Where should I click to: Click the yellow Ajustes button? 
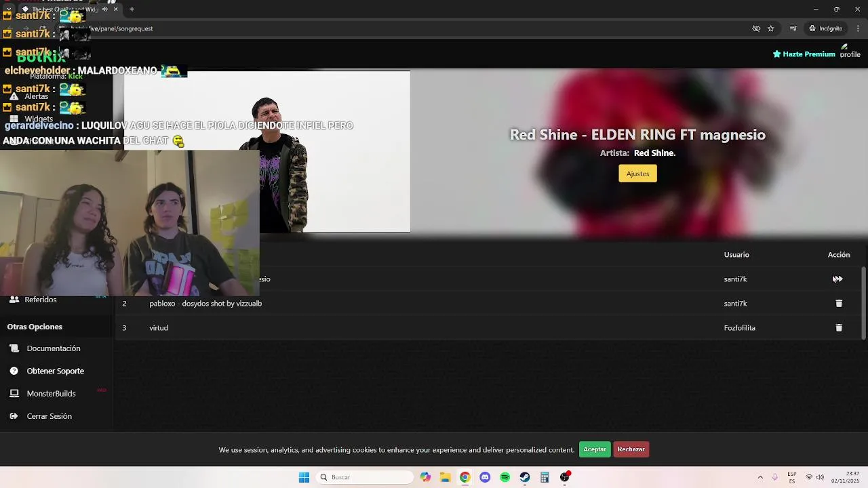coord(637,174)
